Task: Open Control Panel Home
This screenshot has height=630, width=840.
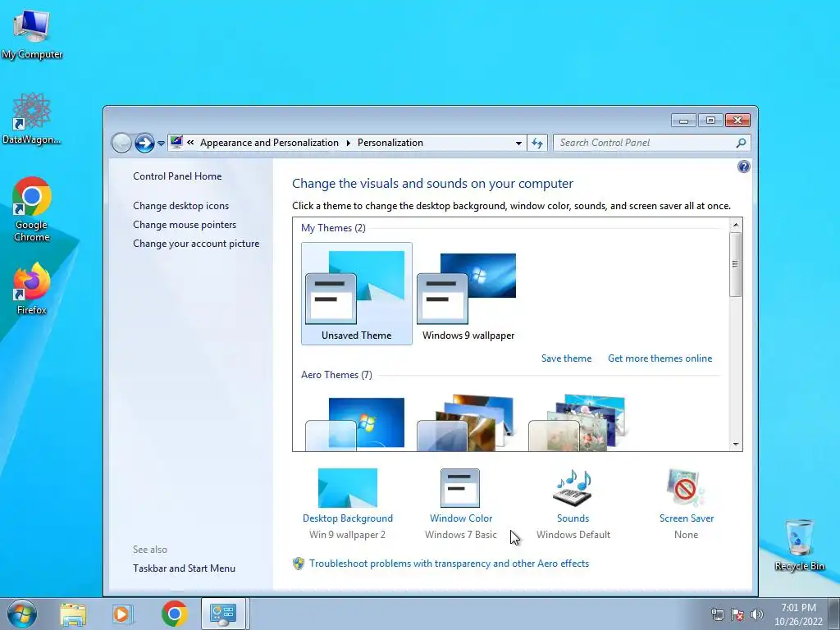Action: (x=177, y=176)
